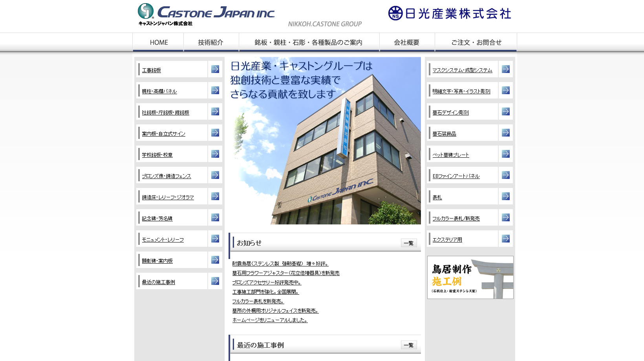The image size is (644, 361).
Task: Open the 明細文字・写真・イラスト彫刻 link
Action: click(461, 91)
